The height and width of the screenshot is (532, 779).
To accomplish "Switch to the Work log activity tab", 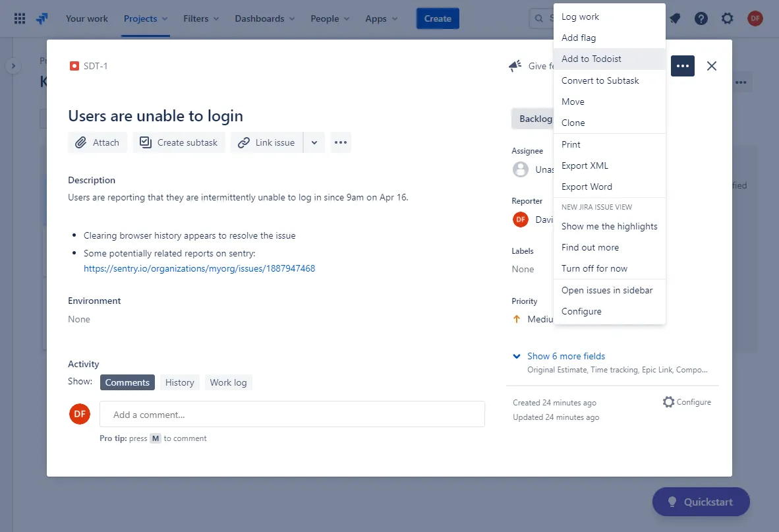I will [x=228, y=382].
